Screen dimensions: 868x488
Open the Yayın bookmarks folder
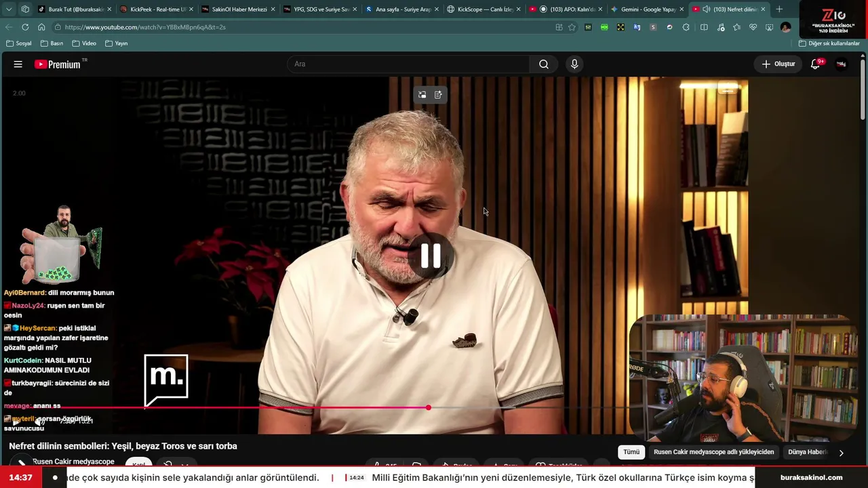(x=117, y=43)
